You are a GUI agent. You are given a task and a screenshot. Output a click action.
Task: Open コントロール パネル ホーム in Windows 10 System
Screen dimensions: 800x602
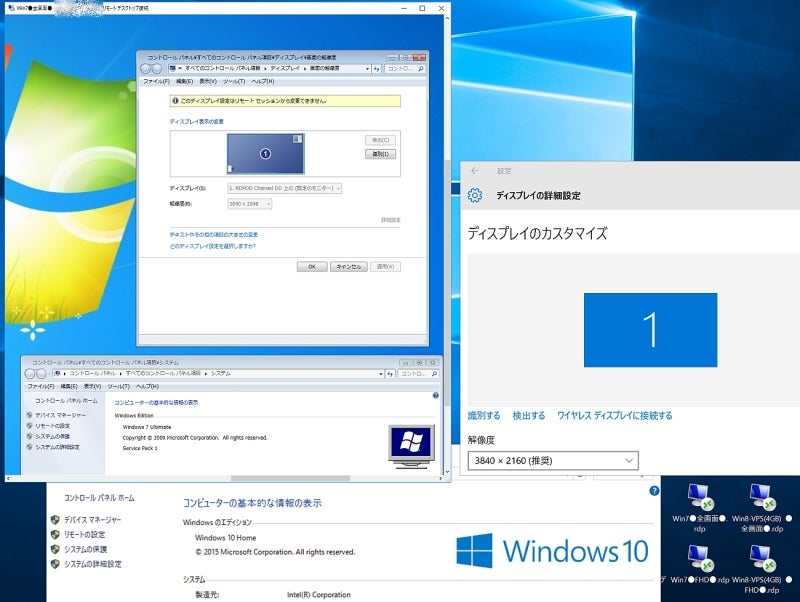[99, 498]
